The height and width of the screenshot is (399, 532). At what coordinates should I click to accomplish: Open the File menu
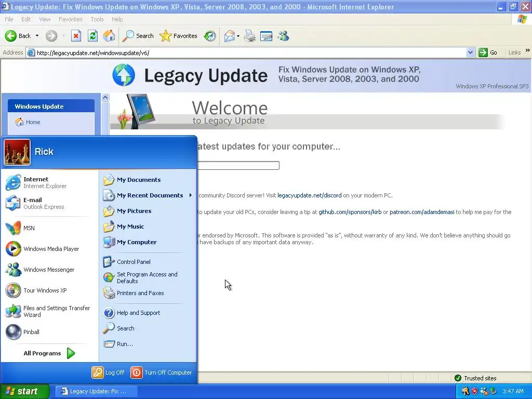9,19
